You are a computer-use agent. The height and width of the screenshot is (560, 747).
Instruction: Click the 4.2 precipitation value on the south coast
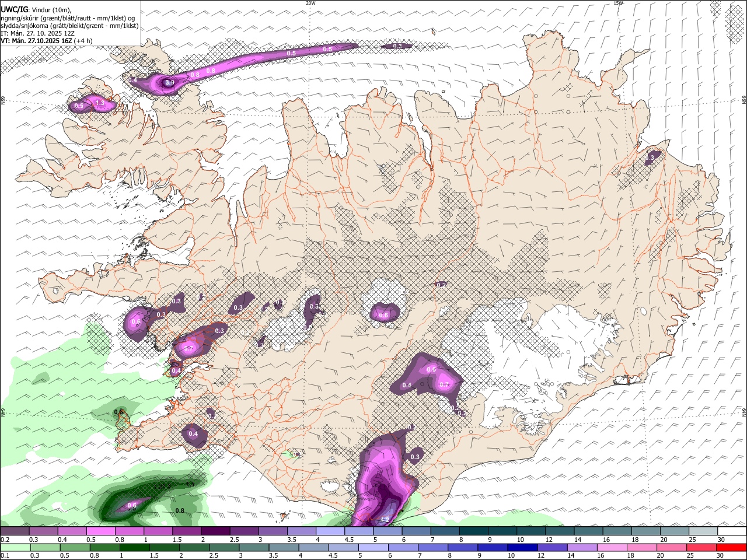pos(385,519)
